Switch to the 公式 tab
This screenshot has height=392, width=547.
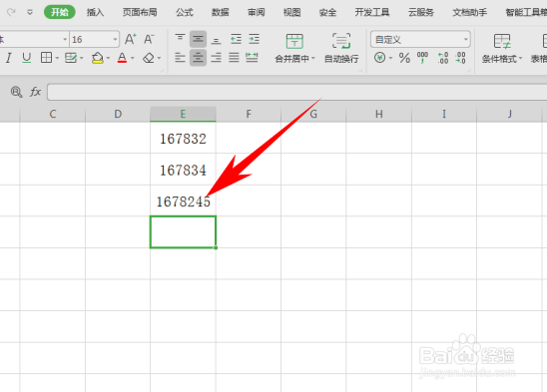tap(185, 13)
